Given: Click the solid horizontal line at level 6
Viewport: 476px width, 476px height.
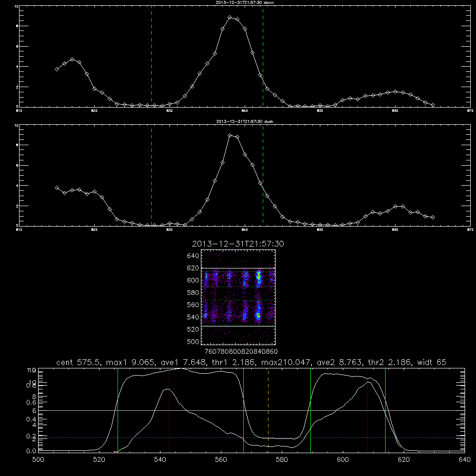Looking at the screenshot, I should pos(251,410).
